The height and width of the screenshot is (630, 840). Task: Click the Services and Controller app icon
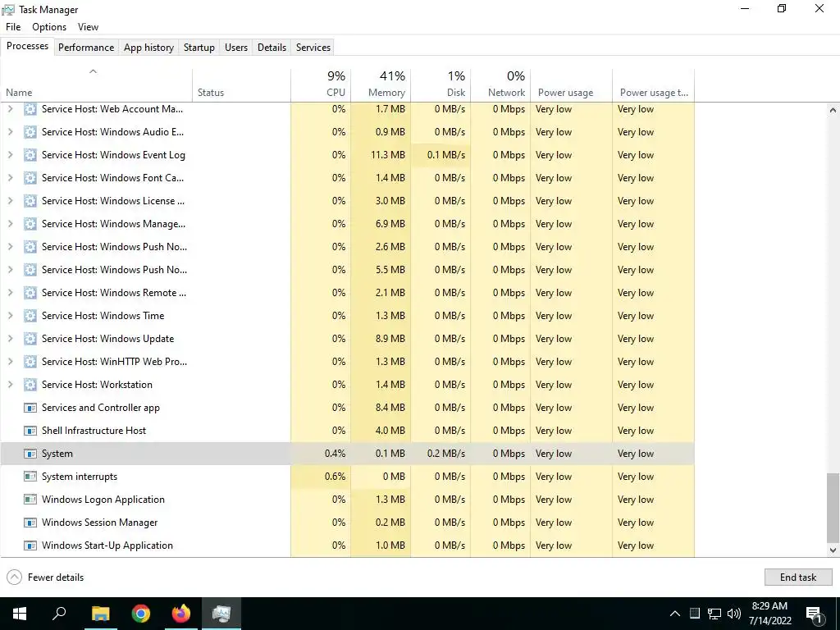pos(30,408)
